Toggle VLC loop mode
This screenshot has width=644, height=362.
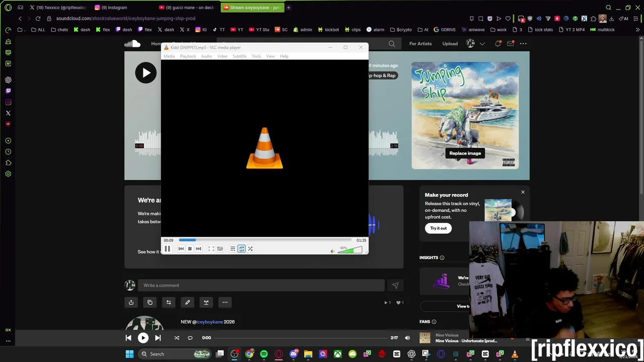(242, 249)
